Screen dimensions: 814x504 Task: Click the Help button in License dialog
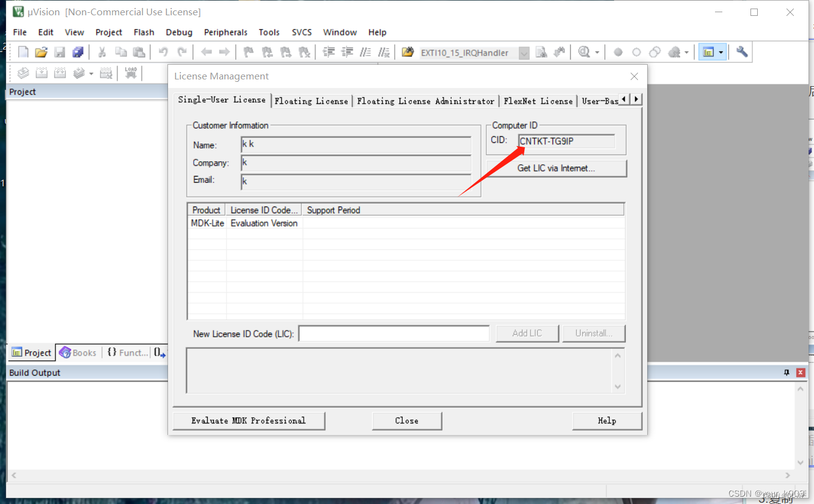(x=607, y=420)
